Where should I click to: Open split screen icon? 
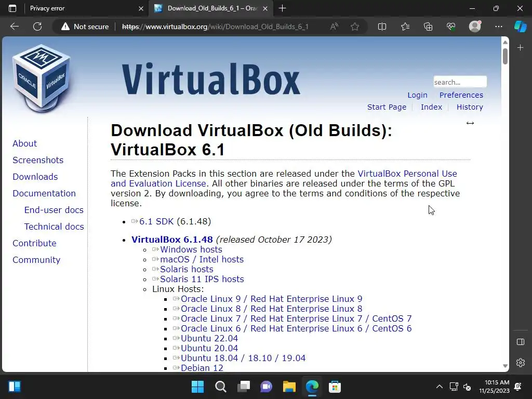pos(382,26)
